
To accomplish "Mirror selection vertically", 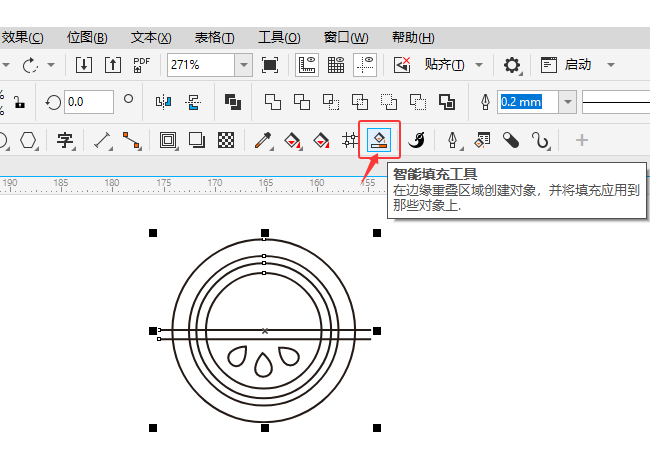I will tap(193, 102).
